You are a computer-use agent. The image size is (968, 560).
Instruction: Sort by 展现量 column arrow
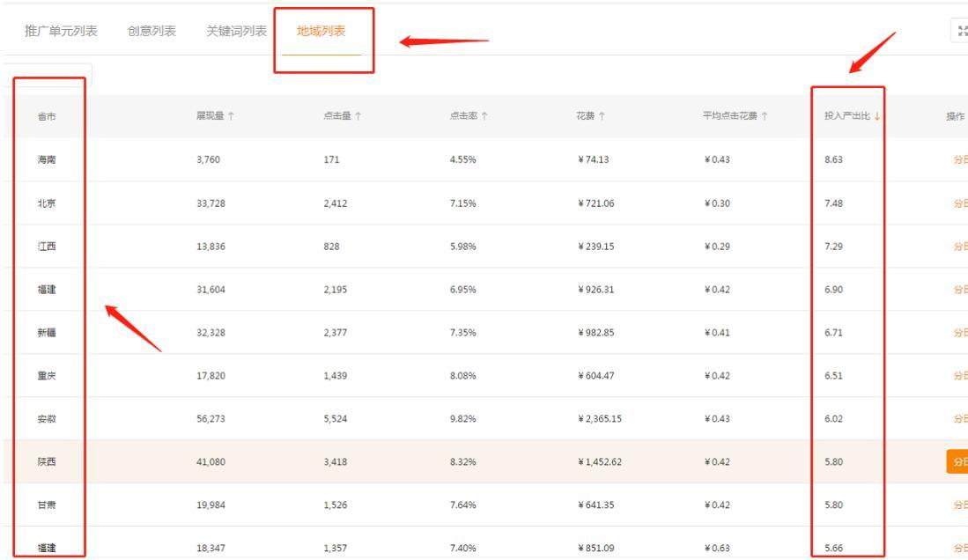(231, 116)
